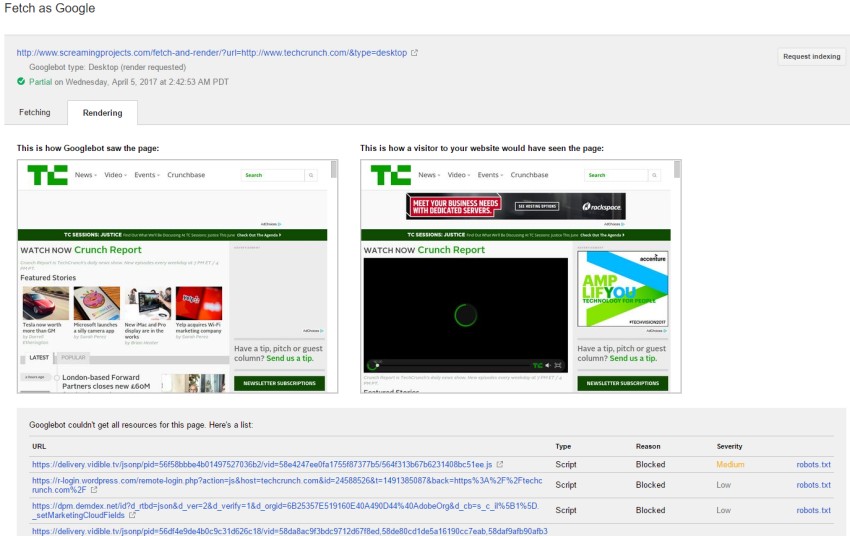Click Microsoft camera app story thumbnail
This screenshot has height=536, width=850.
96,303
